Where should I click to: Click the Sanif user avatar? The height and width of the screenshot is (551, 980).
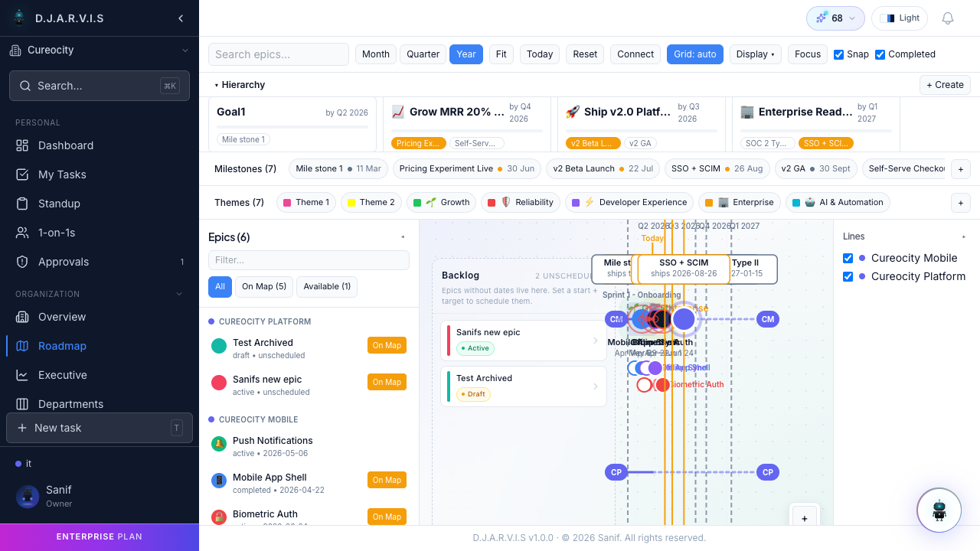pos(28,497)
